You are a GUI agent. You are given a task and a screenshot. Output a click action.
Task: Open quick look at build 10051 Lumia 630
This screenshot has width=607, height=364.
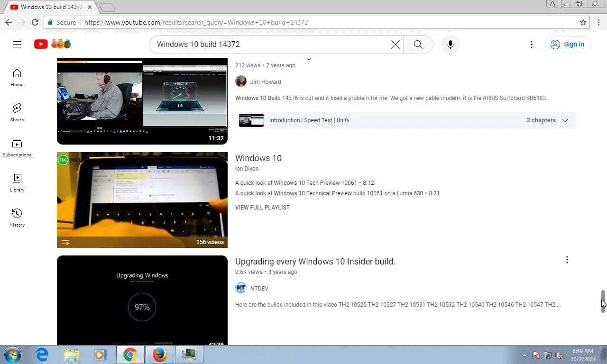tap(337, 193)
